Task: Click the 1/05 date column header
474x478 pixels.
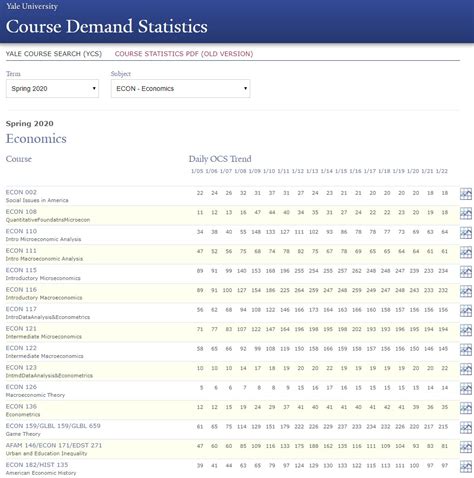Action: click(x=197, y=171)
